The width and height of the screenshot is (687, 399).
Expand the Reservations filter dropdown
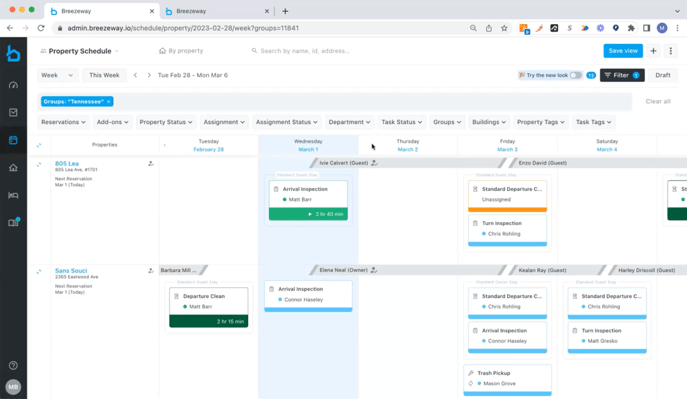coord(64,122)
